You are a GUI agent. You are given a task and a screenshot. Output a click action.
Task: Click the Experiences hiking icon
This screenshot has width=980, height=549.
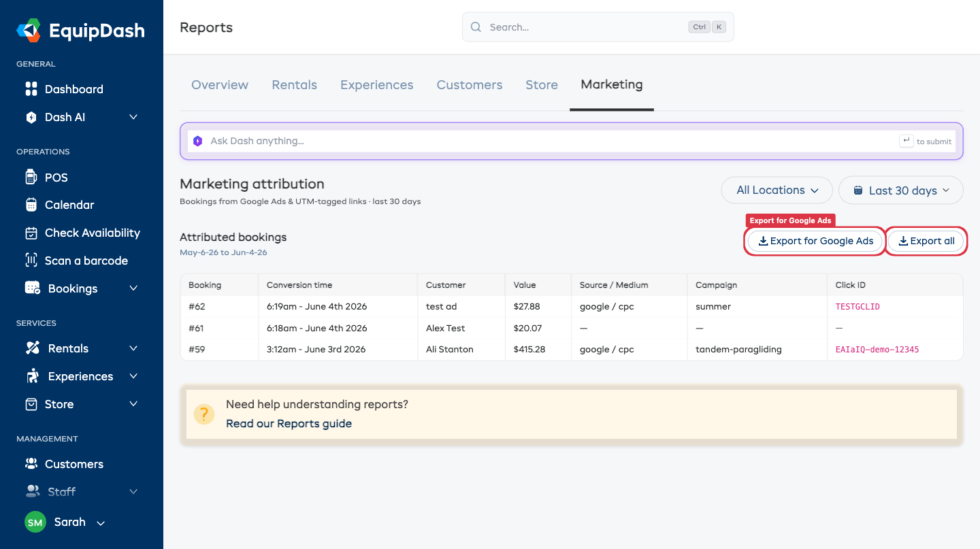pos(32,376)
